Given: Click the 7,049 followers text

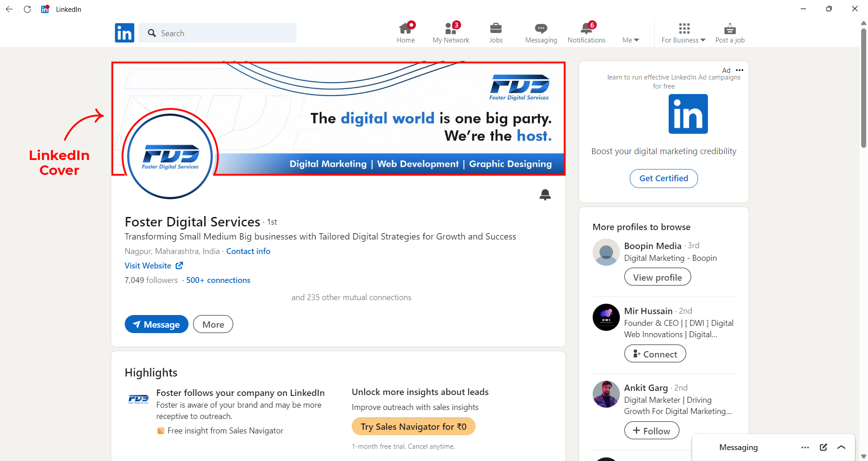Looking at the screenshot, I should [x=151, y=280].
